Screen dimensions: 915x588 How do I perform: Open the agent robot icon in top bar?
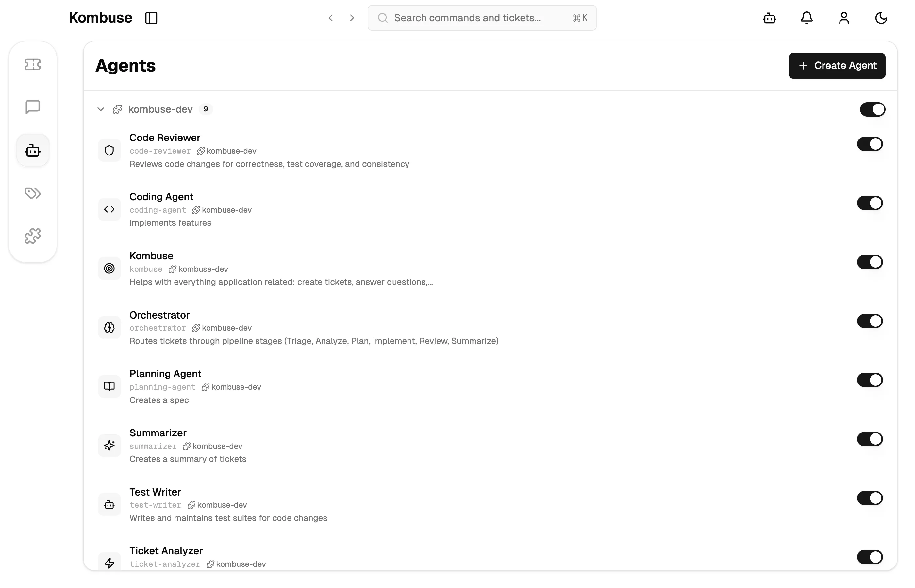(770, 18)
